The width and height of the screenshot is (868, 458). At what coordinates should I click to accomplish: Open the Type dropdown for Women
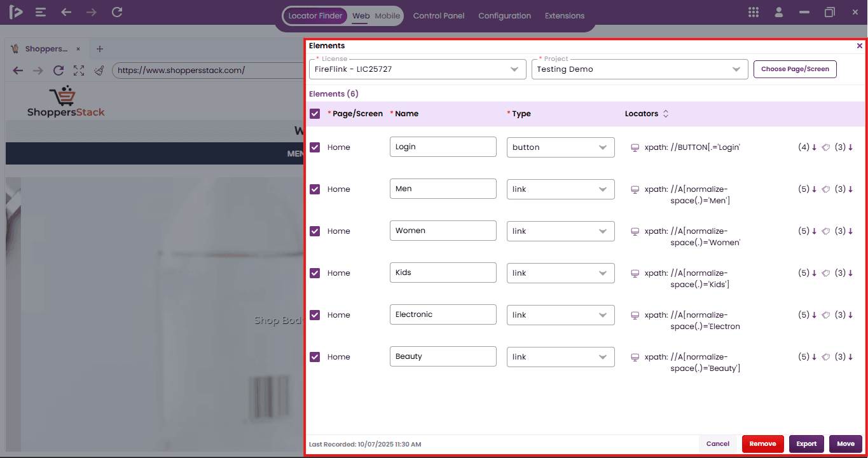point(561,231)
